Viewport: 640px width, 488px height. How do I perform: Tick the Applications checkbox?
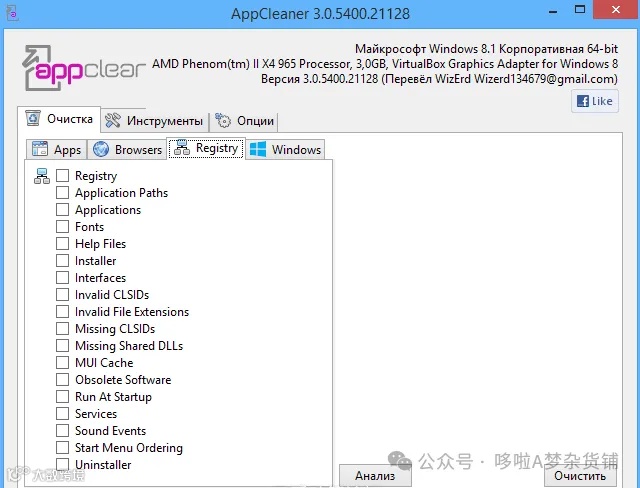[62, 209]
